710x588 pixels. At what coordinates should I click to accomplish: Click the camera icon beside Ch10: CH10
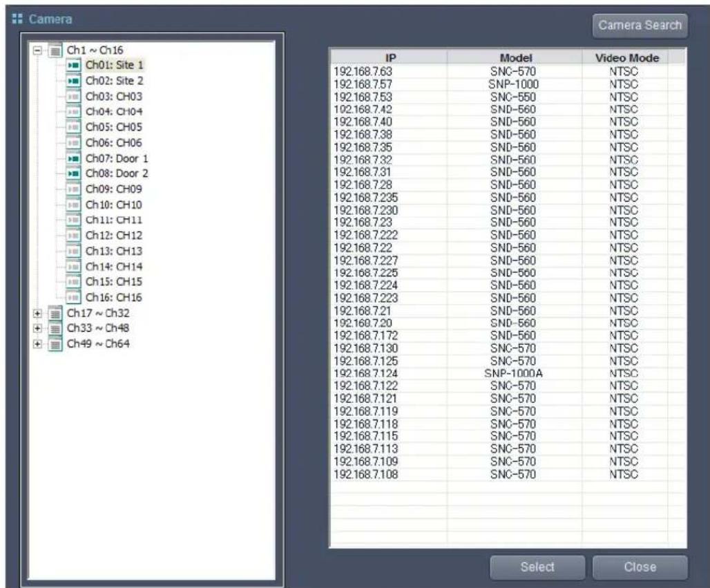[73, 205]
